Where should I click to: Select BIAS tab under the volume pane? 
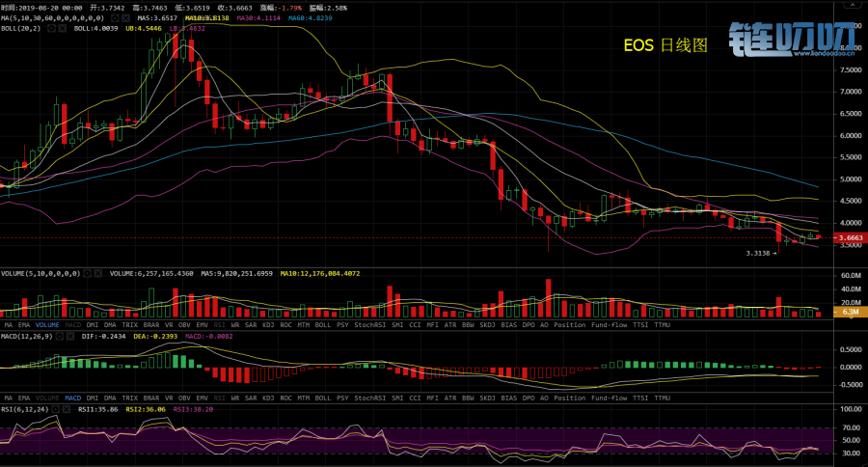point(508,325)
